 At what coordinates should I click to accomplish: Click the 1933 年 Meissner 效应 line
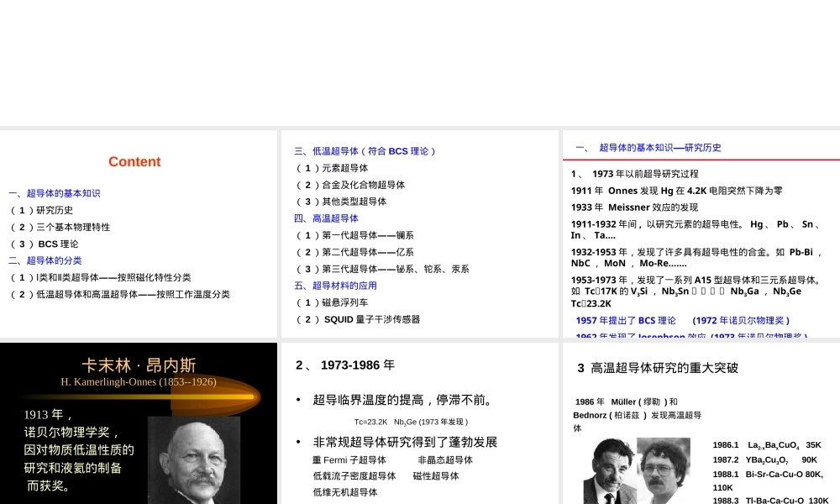(x=635, y=207)
